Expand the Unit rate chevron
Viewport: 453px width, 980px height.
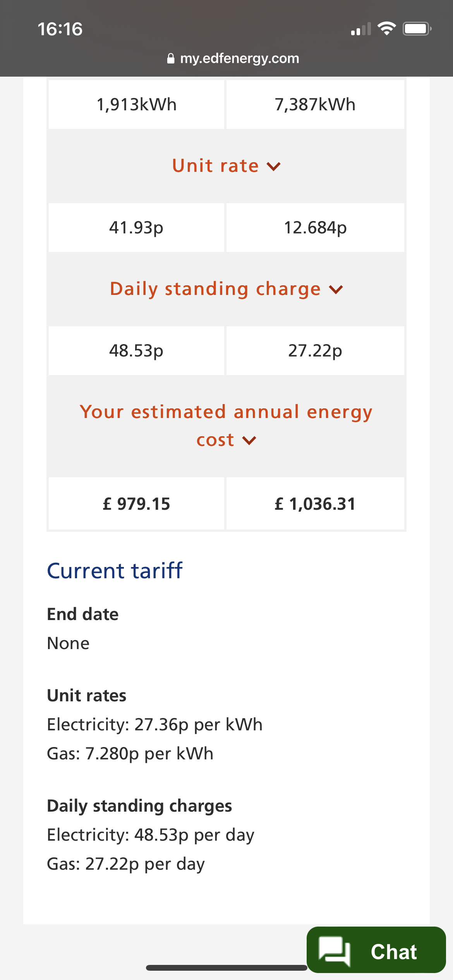[273, 166]
